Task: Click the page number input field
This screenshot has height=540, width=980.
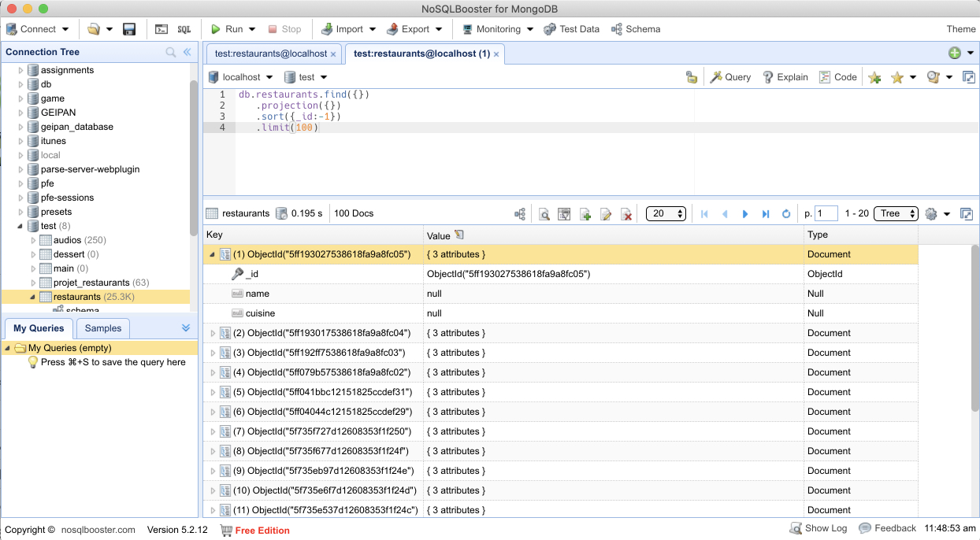Action: click(x=826, y=213)
